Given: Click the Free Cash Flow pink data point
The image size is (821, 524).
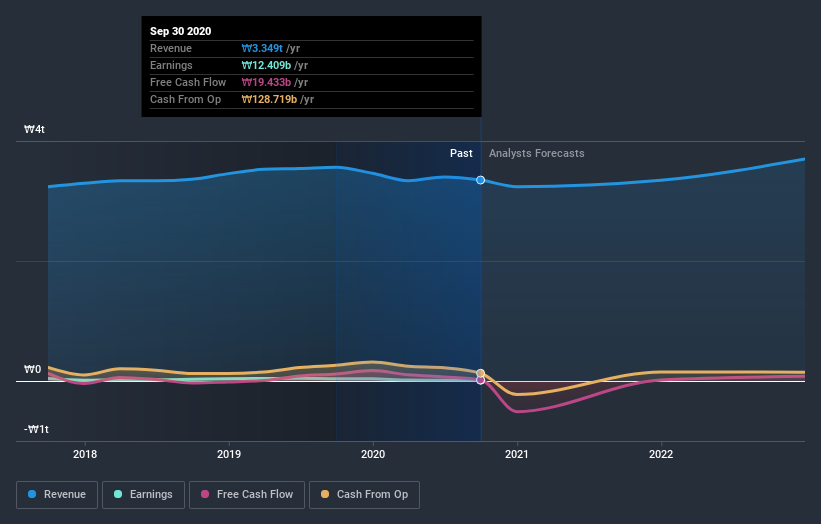Looking at the screenshot, I should pos(480,380).
